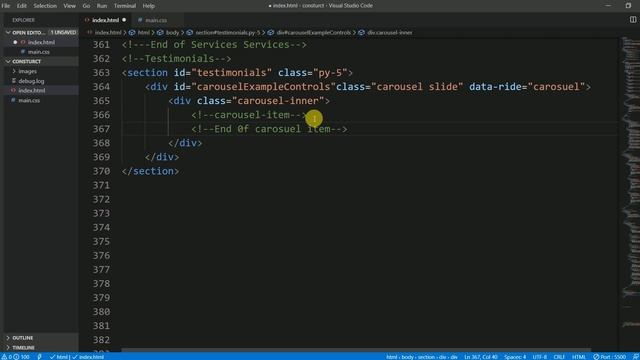The height and width of the screenshot is (360, 640).
Task: Select index.html in Open Editors list
Action: click(x=41, y=42)
